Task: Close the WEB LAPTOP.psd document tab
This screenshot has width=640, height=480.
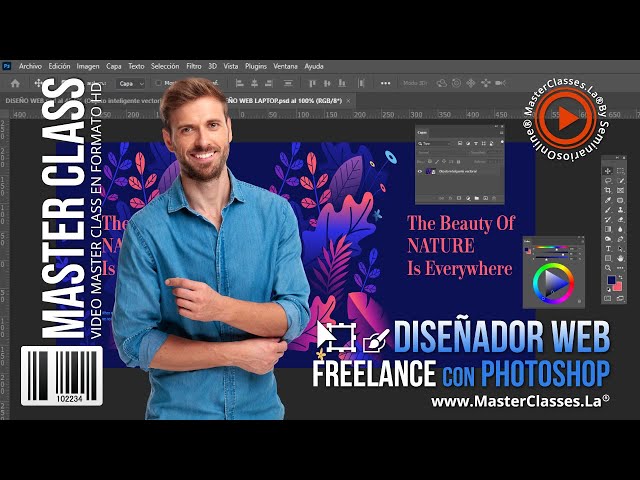Action: pos(348,101)
